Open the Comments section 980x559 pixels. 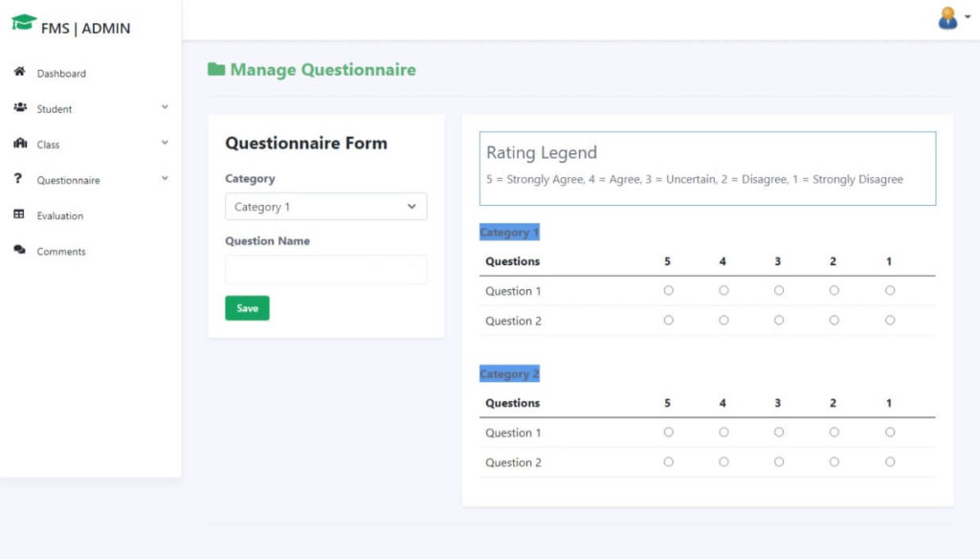(60, 251)
